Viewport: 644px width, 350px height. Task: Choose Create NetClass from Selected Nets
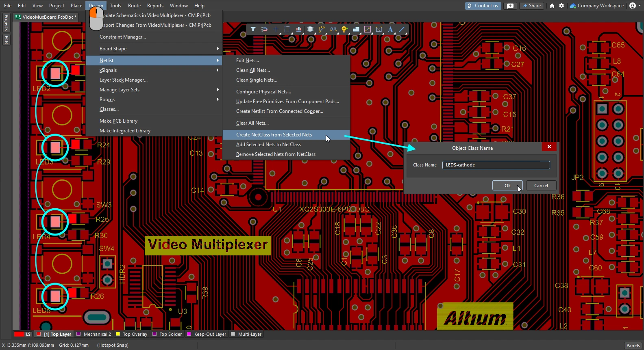274,135
